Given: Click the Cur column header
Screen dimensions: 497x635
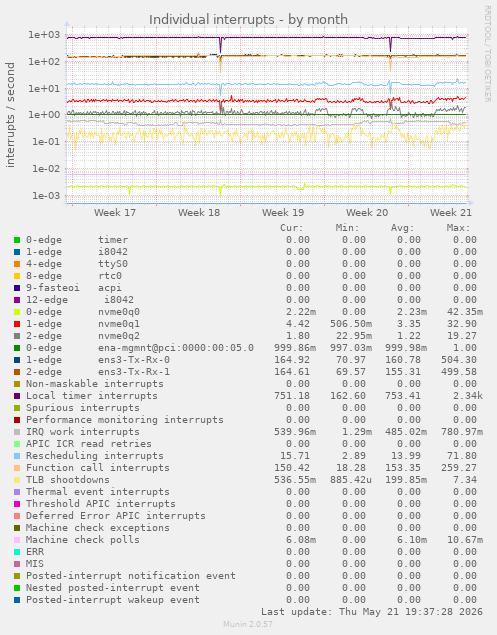Looking at the screenshot, I should click(292, 228).
